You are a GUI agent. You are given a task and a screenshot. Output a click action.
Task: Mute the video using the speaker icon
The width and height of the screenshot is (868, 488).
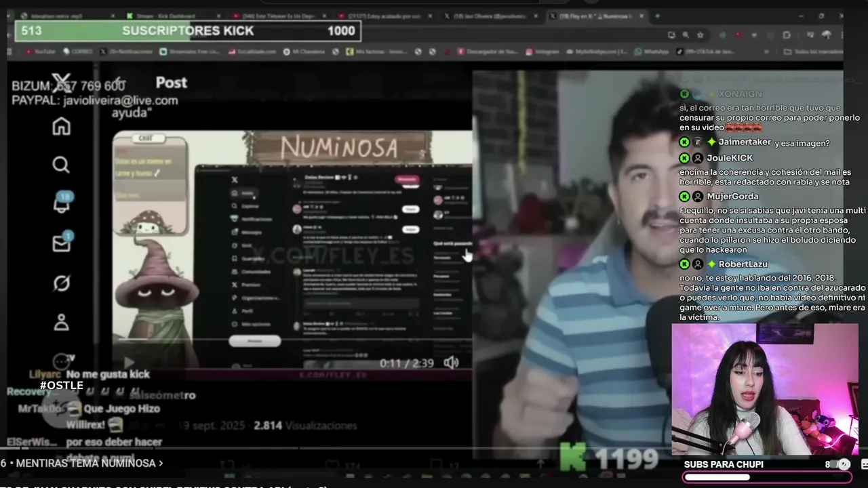(x=451, y=363)
